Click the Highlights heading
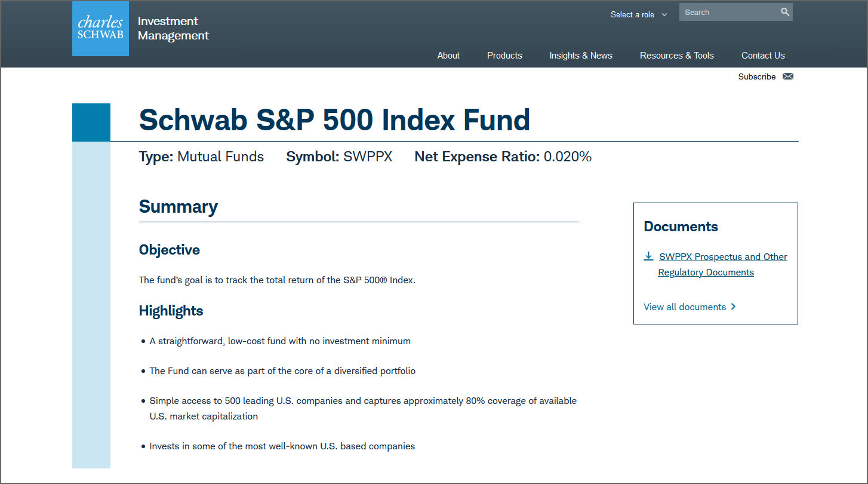The height and width of the screenshot is (484, 868). (171, 311)
